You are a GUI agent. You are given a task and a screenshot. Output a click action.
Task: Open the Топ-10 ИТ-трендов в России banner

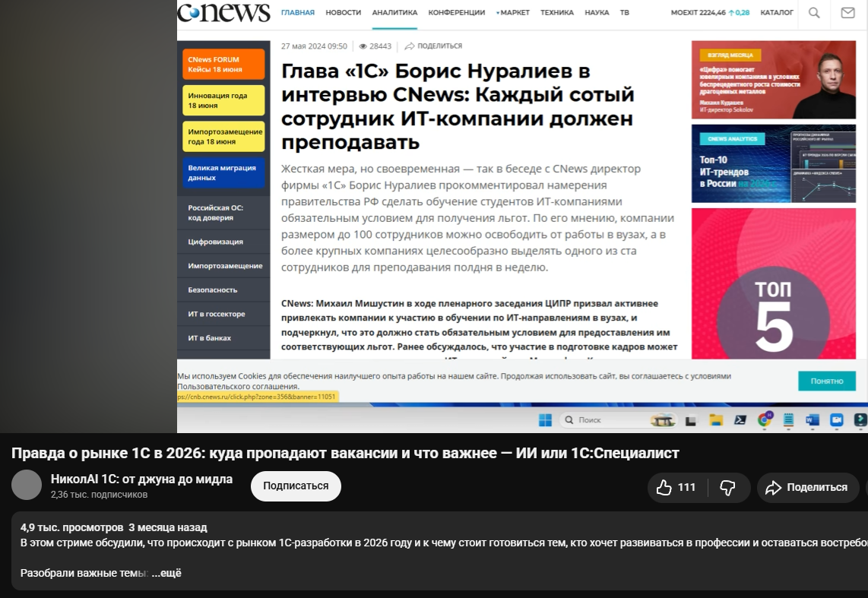[773, 163]
